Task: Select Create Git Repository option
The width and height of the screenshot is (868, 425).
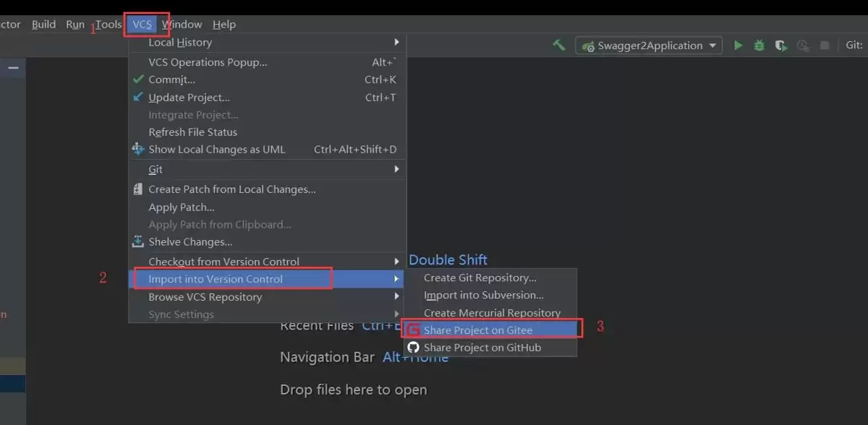Action: click(x=480, y=278)
